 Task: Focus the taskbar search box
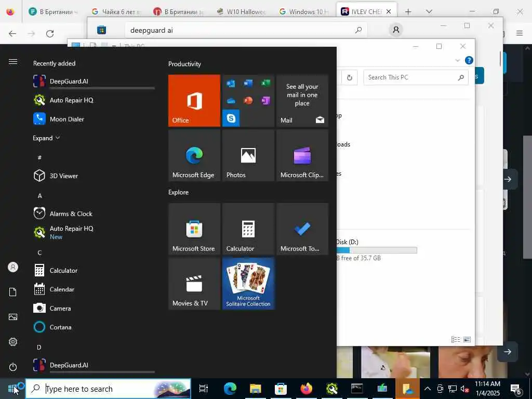click(x=109, y=389)
